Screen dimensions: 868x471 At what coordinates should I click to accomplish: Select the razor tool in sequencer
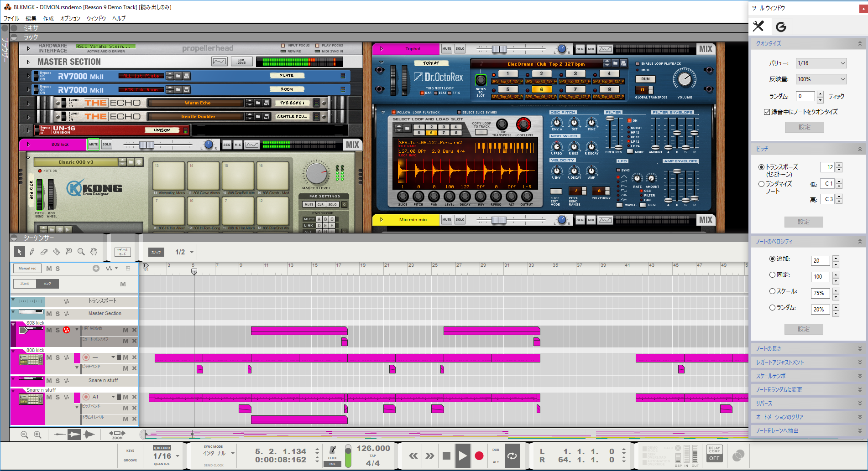coord(56,252)
